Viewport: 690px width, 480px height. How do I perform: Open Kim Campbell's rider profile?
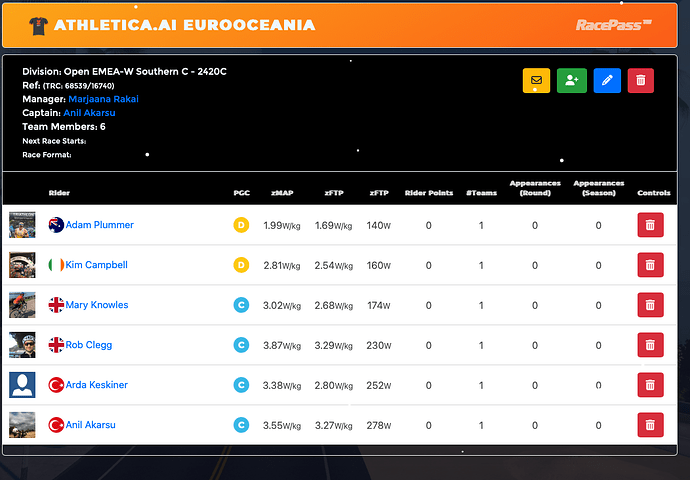click(96, 265)
